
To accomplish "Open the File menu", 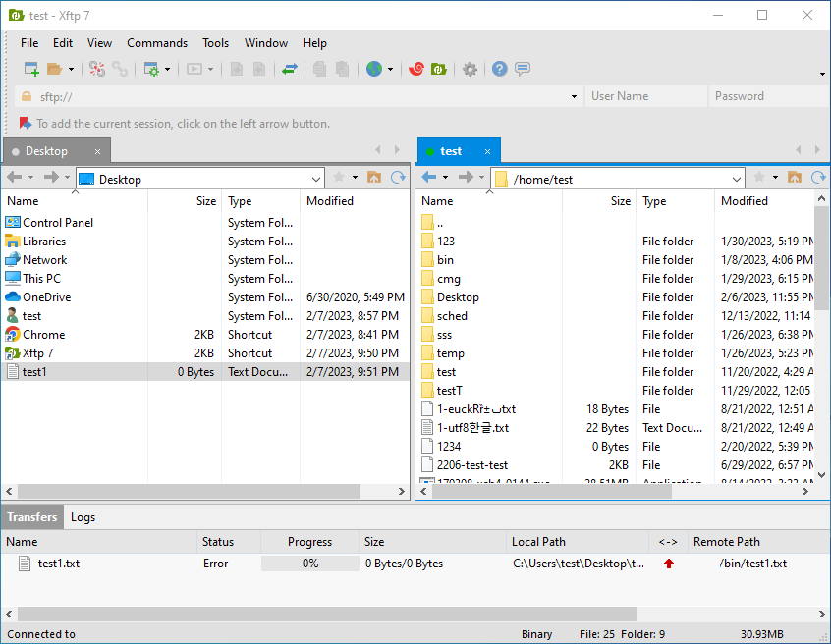I will (x=29, y=43).
